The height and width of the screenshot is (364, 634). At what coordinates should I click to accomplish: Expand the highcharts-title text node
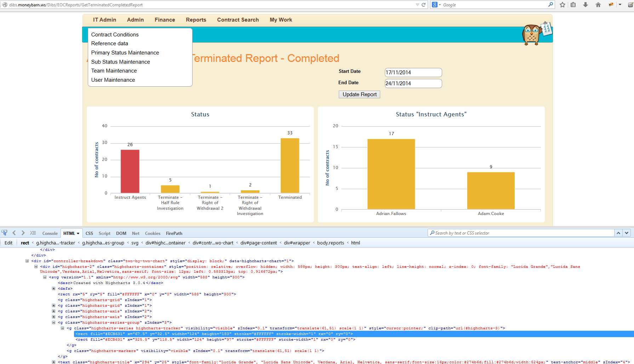(x=53, y=362)
